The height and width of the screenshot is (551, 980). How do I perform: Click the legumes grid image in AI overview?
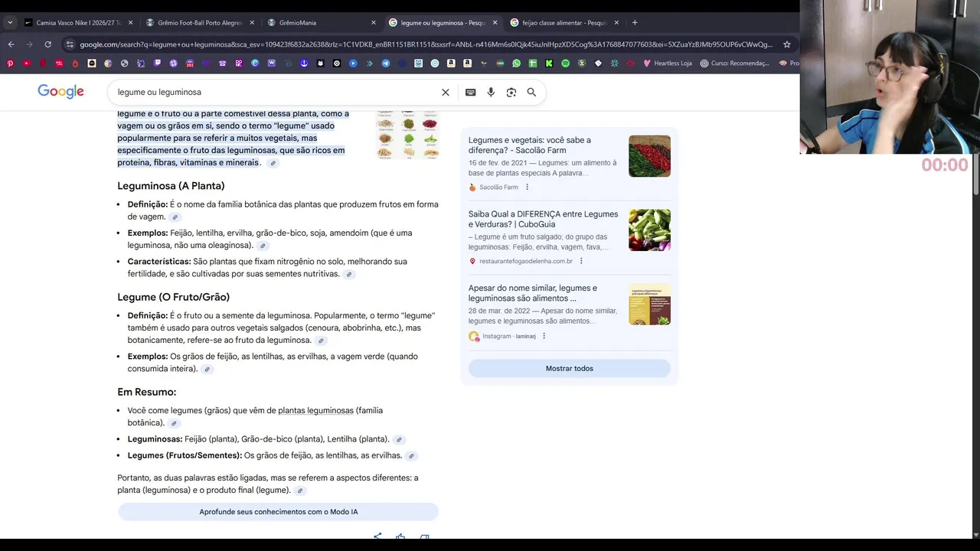pos(408,135)
